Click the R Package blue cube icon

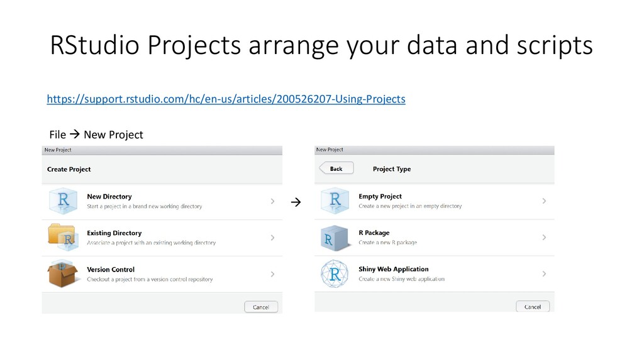tap(335, 238)
